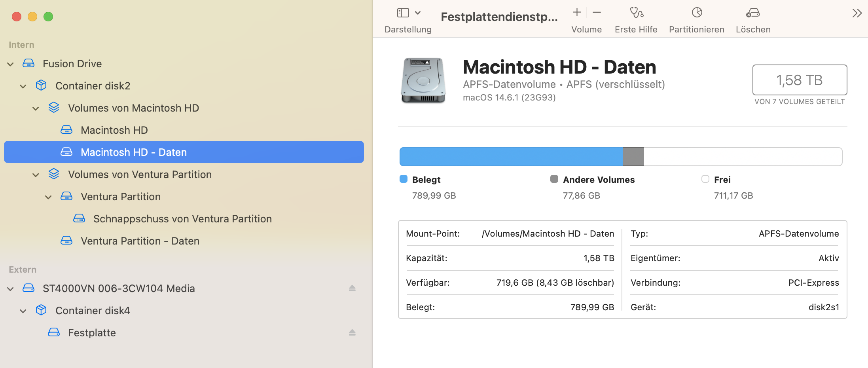Click the Festplatte volume icon
This screenshot has height=368, width=868.
pos(54,332)
